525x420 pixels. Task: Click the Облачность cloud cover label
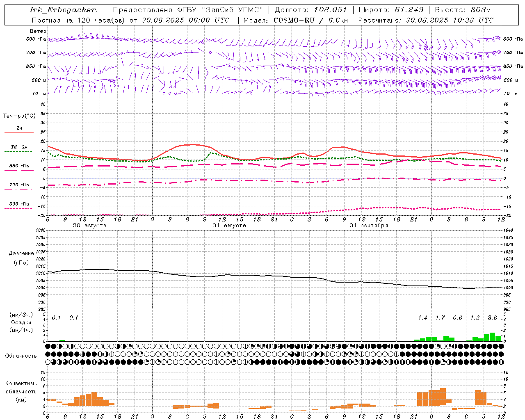pyautogui.click(x=21, y=356)
